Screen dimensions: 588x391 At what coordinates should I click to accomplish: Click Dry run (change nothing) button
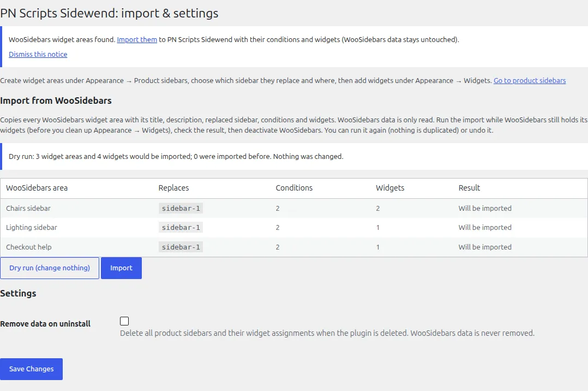(50, 268)
